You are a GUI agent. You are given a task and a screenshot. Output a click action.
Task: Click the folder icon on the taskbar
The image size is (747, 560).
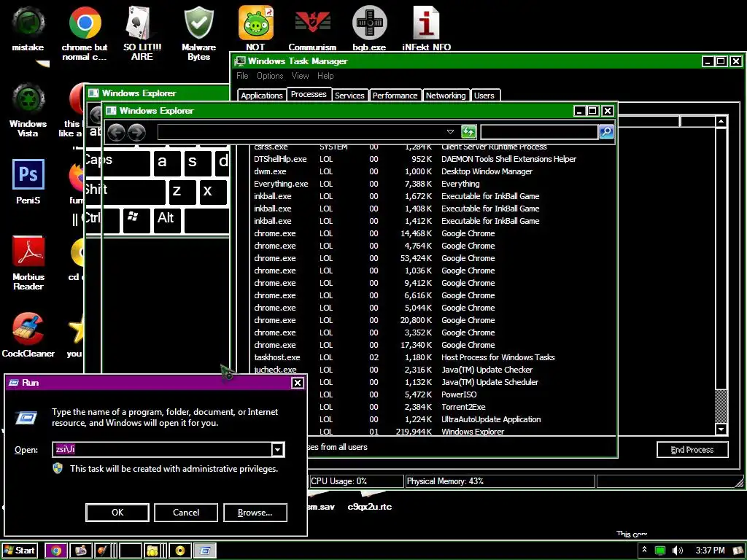pos(152,551)
